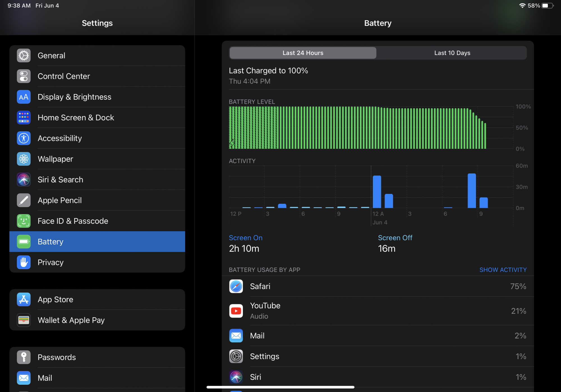Tap the tallest activity bar near 9

[472, 191]
